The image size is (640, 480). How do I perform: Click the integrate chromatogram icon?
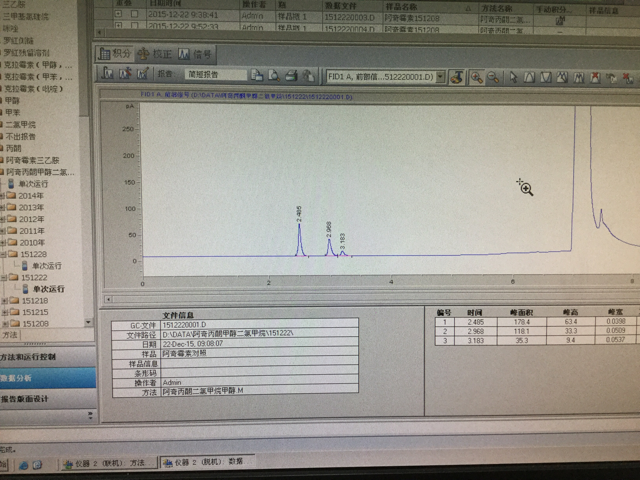click(x=107, y=74)
